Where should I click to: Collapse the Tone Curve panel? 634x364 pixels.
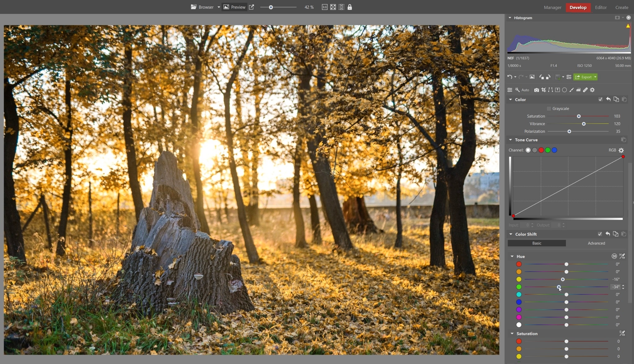(x=510, y=140)
